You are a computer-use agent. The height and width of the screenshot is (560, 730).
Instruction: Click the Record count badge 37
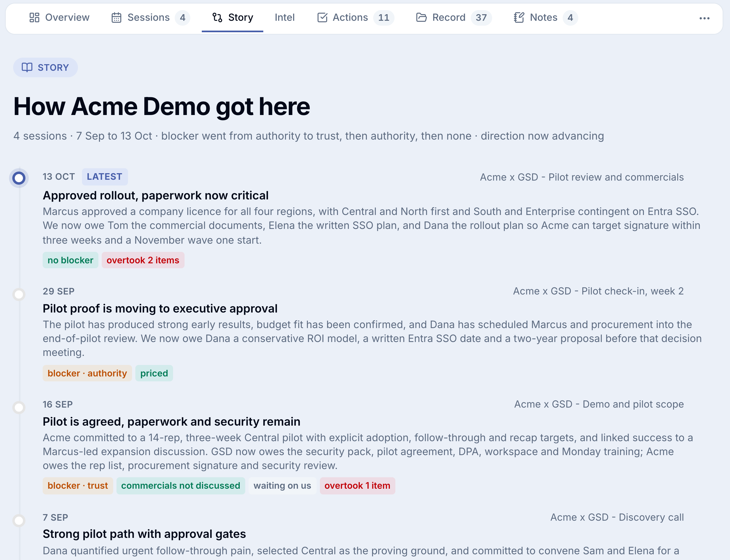click(481, 18)
